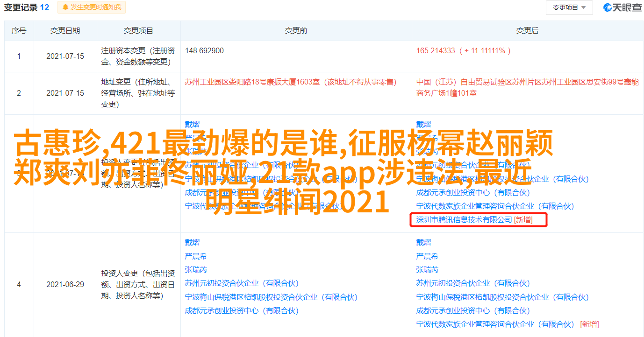Viewport: 644px width, 337px height.
Task: Open 宁波梅山保税港区榕凯股权投资合伙企业 in 变更后, 2021-06-29 row
Action: point(502,297)
